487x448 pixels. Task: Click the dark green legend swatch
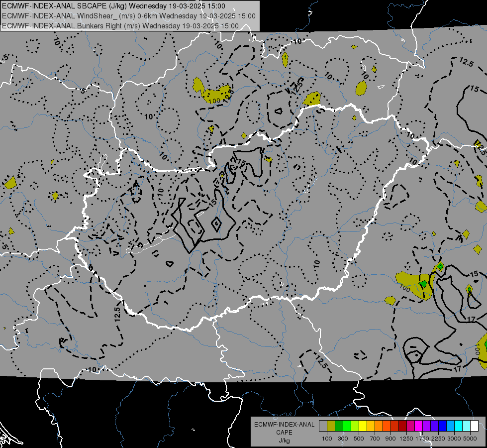pyautogui.click(x=339, y=426)
